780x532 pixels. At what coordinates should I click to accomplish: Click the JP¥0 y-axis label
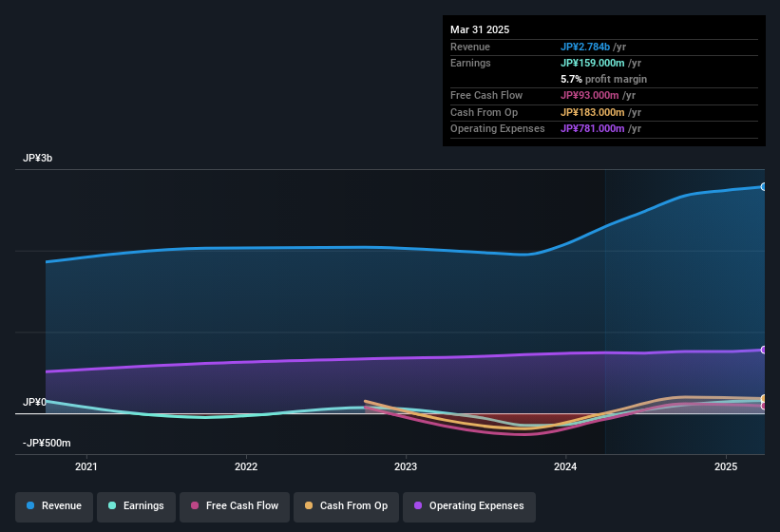pos(34,402)
